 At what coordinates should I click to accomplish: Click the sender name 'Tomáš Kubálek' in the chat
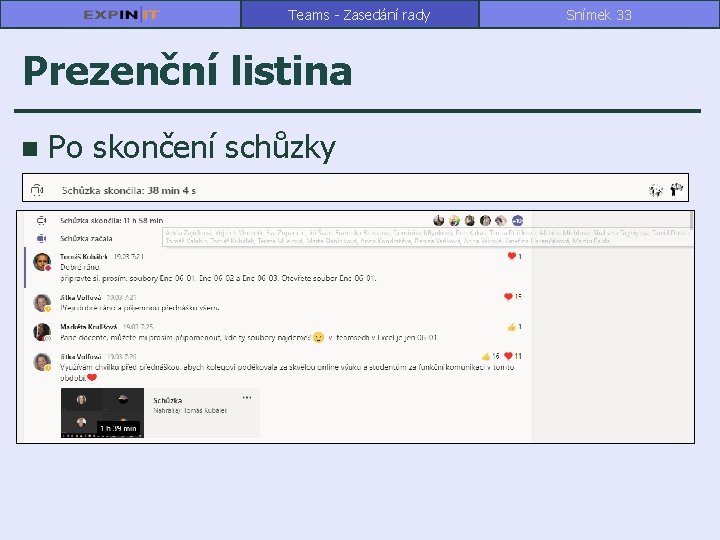point(84,257)
